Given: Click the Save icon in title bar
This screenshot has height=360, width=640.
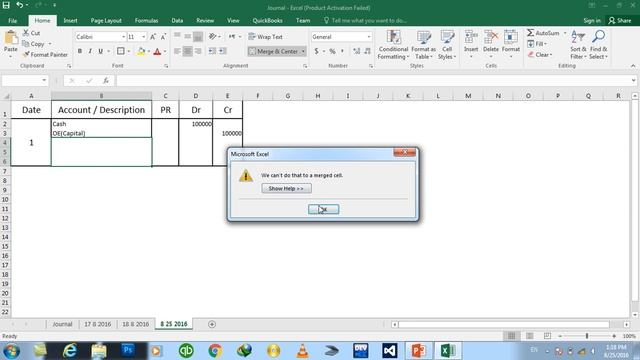Looking at the screenshot, I should click(x=6, y=6).
